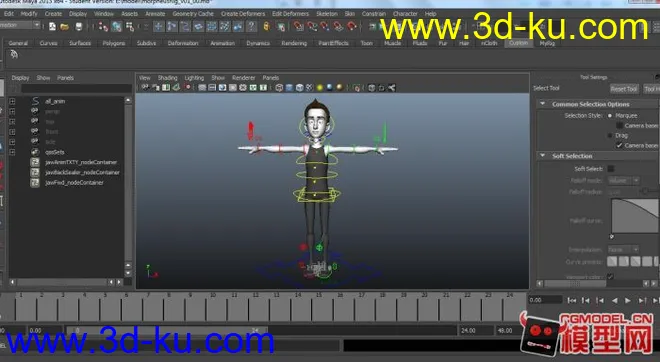Select the Marquee selection style radio
Image resolution: width=660 pixels, height=362 pixels.
click(x=610, y=115)
